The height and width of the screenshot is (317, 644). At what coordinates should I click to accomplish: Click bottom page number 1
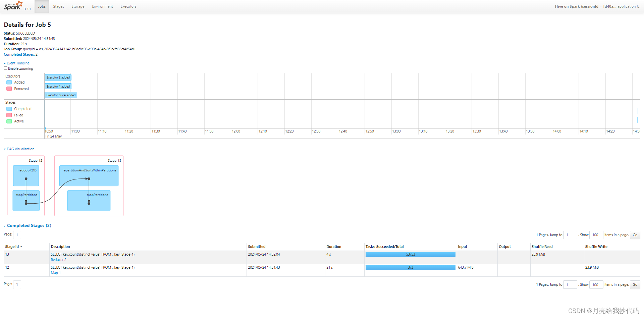17,284
